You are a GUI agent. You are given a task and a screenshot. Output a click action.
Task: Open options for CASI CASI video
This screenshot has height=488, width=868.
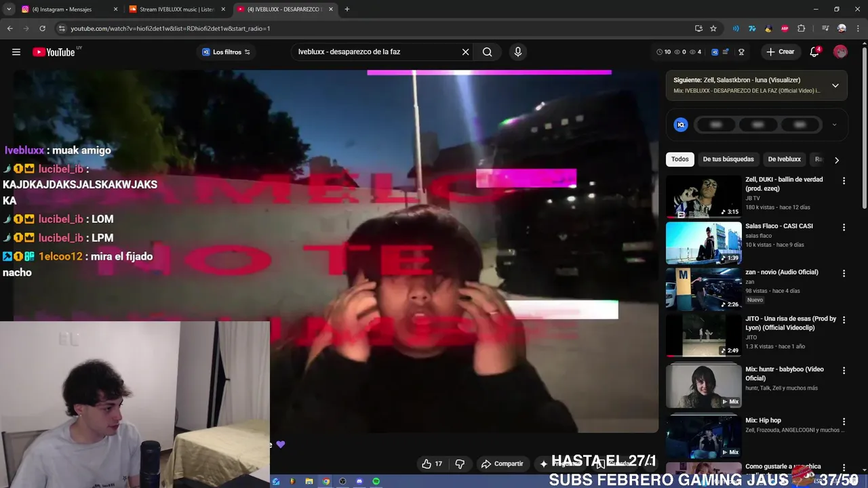point(844,227)
